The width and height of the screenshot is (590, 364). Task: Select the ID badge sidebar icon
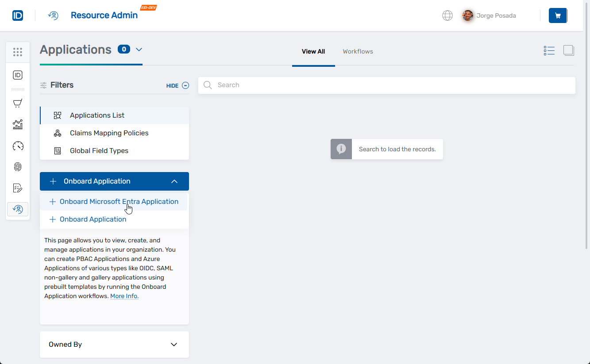(18, 75)
